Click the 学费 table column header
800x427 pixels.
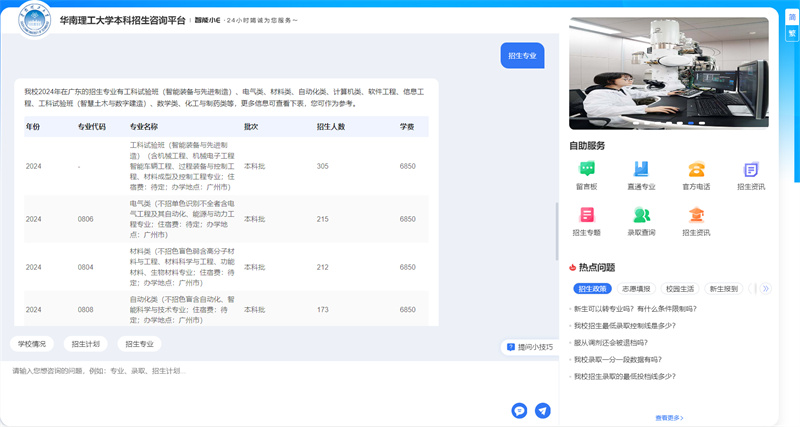click(x=407, y=127)
